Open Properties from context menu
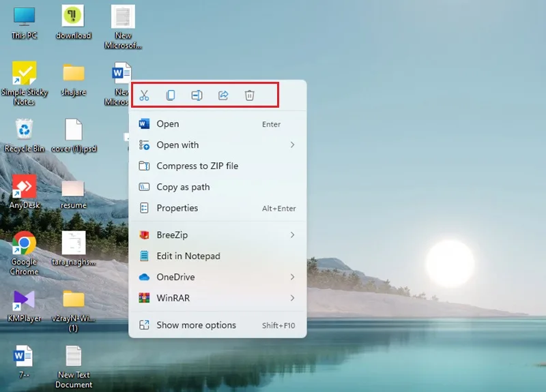This screenshot has height=392, width=546. 218,208
